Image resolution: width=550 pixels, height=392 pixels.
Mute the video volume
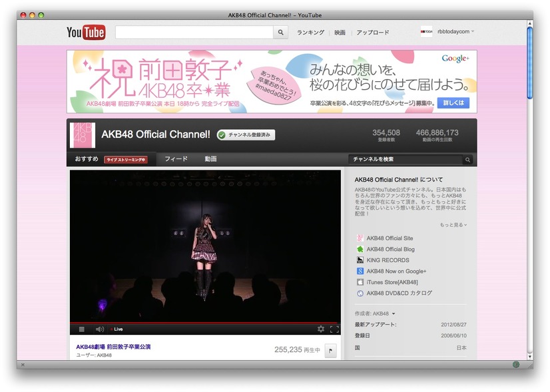(100, 329)
